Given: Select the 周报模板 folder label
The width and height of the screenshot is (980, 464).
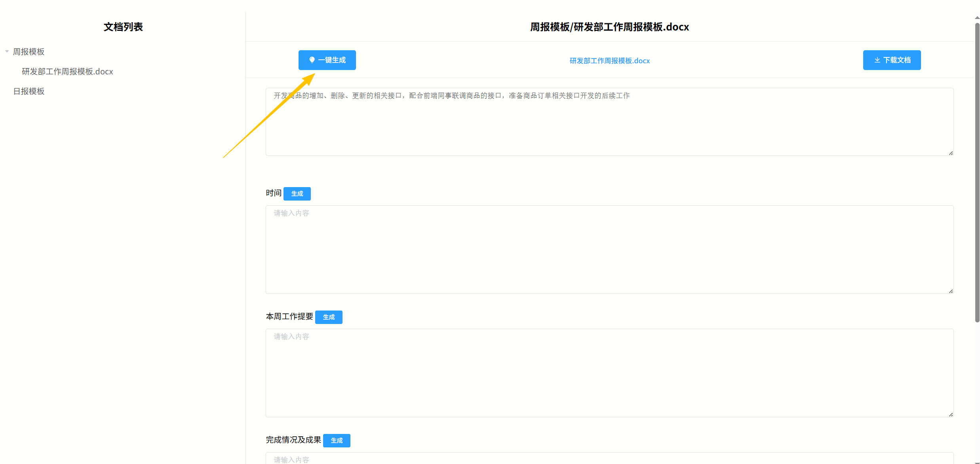Looking at the screenshot, I should (x=29, y=52).
